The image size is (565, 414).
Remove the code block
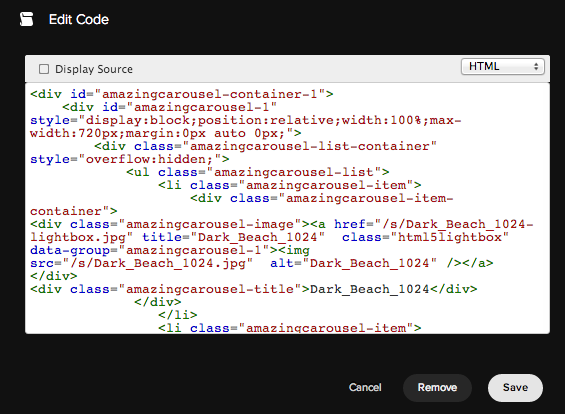click(437, 387)
